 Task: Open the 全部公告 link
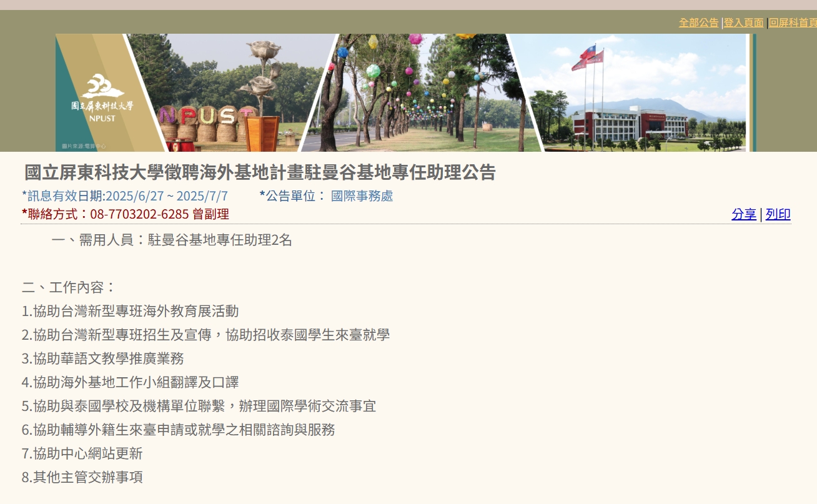(x=698, y=22)
